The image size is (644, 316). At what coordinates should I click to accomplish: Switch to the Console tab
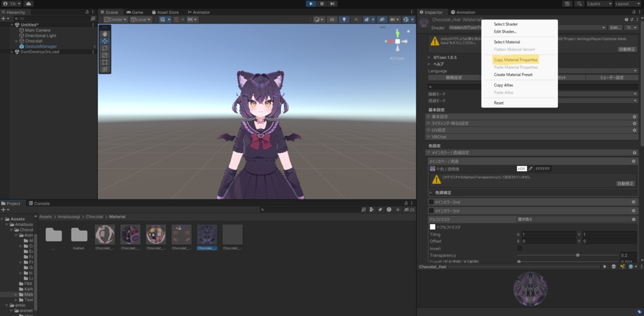[39, 203]
